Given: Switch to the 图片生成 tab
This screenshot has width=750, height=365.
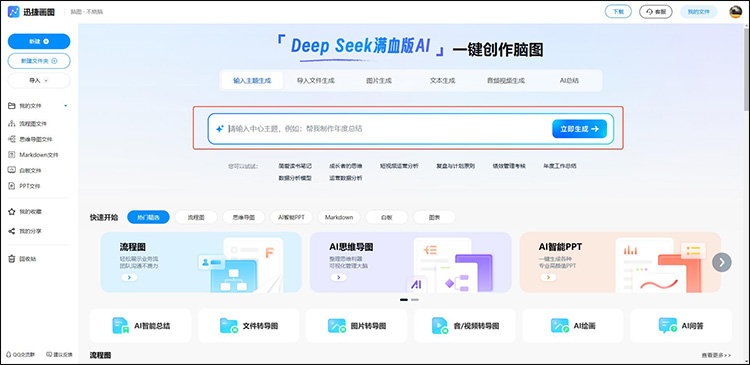Looking at the screenshot, I should (x=379, y=81).
